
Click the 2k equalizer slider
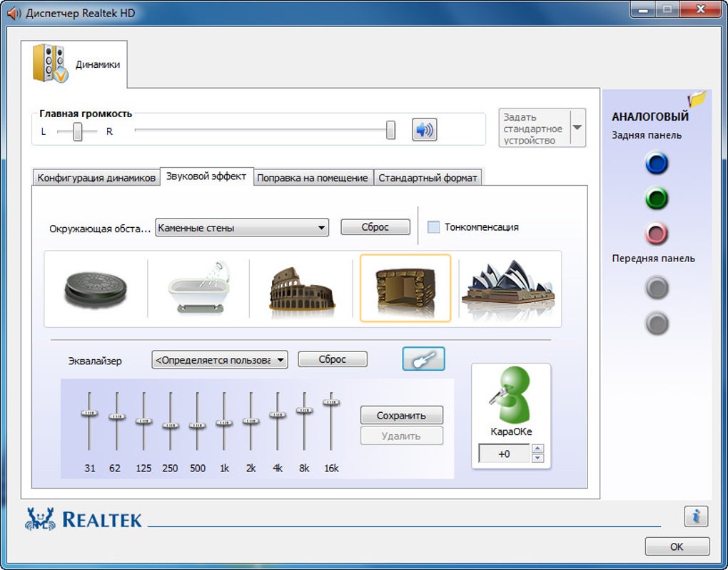[251, 421]
